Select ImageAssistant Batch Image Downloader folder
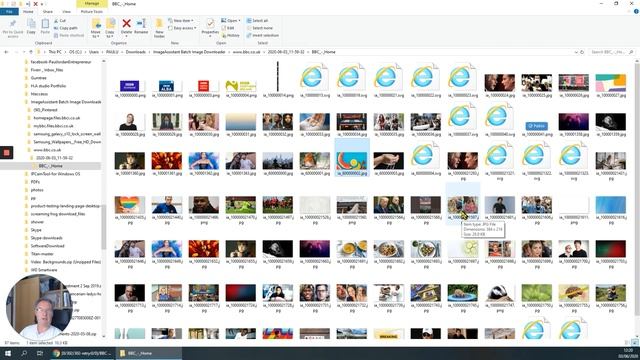 pyautogui.click(x=65, y=102)
